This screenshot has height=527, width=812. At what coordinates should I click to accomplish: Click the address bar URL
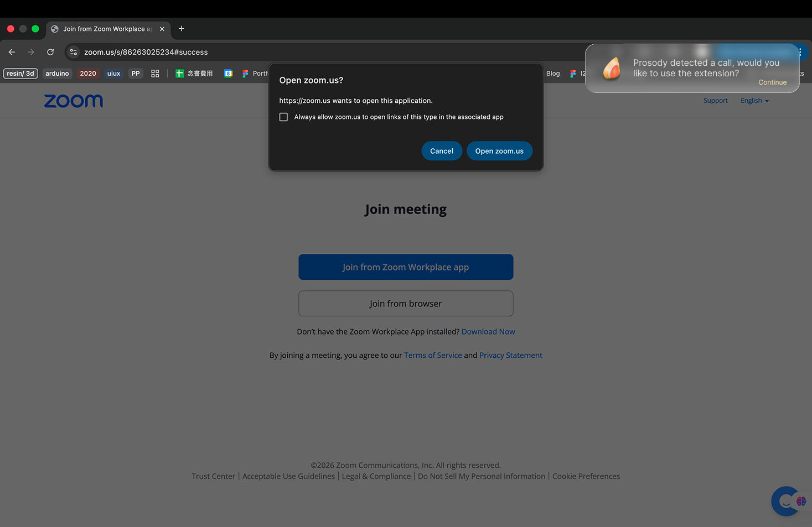146,52
